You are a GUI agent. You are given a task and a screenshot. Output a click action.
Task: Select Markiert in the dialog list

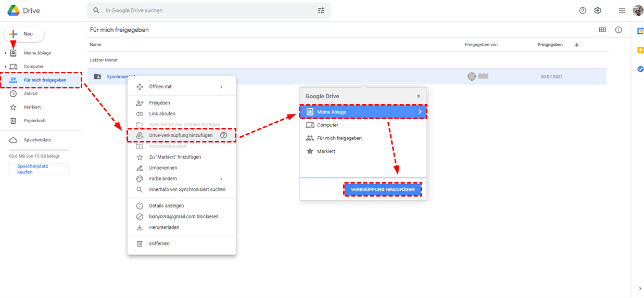pyautogui.click(x=363, y=151)
